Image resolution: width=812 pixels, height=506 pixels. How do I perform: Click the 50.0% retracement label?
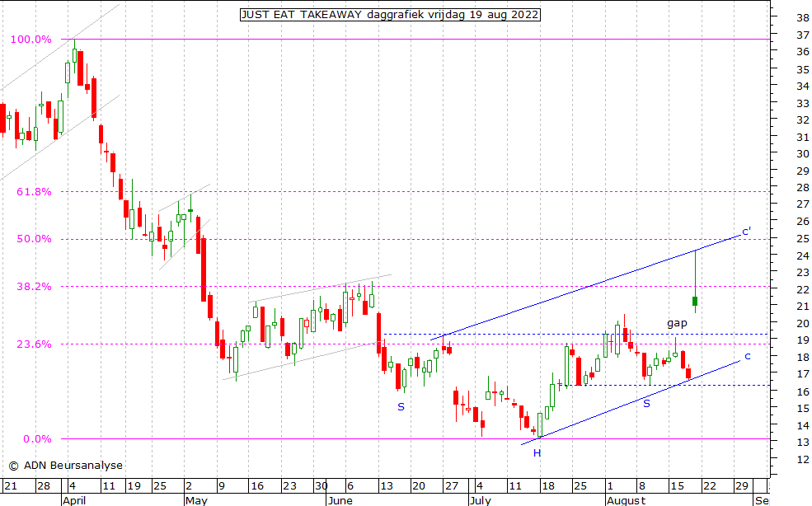click(34, 239)
